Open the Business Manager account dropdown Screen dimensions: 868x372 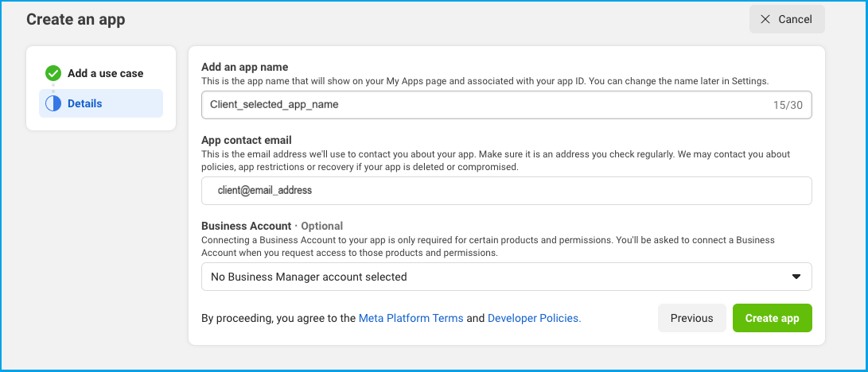click(507, 277)
